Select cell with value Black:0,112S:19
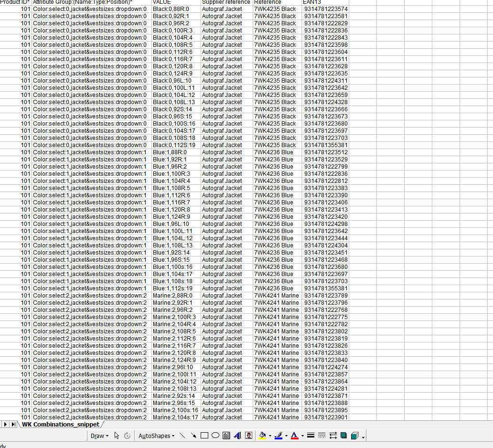Image resolution: width=493 pixels, height=448 pixels. 176,145
